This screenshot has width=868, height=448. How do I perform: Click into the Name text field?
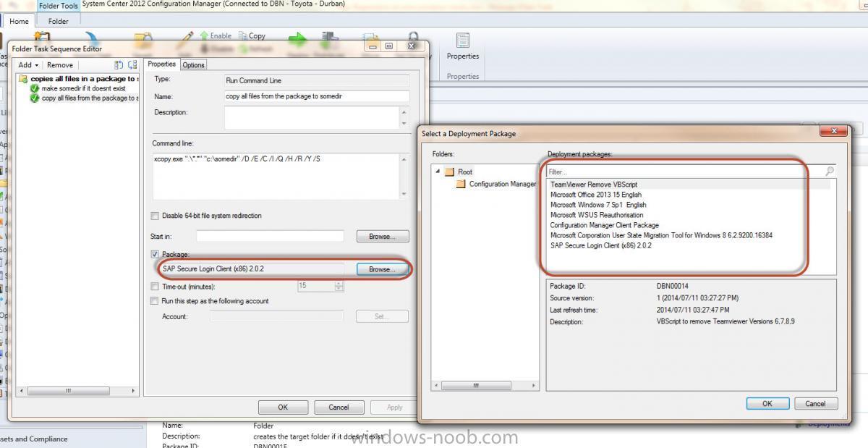click(318, 96)
